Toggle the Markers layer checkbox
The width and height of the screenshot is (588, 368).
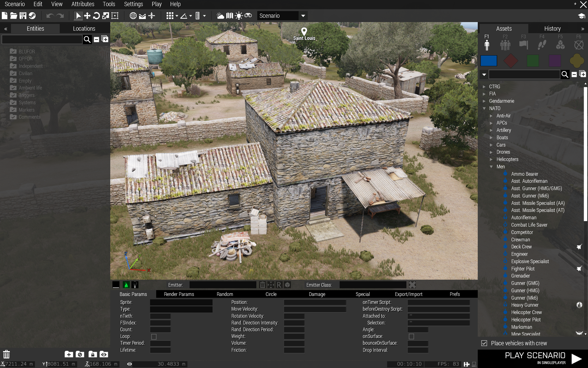coord(13,109)
